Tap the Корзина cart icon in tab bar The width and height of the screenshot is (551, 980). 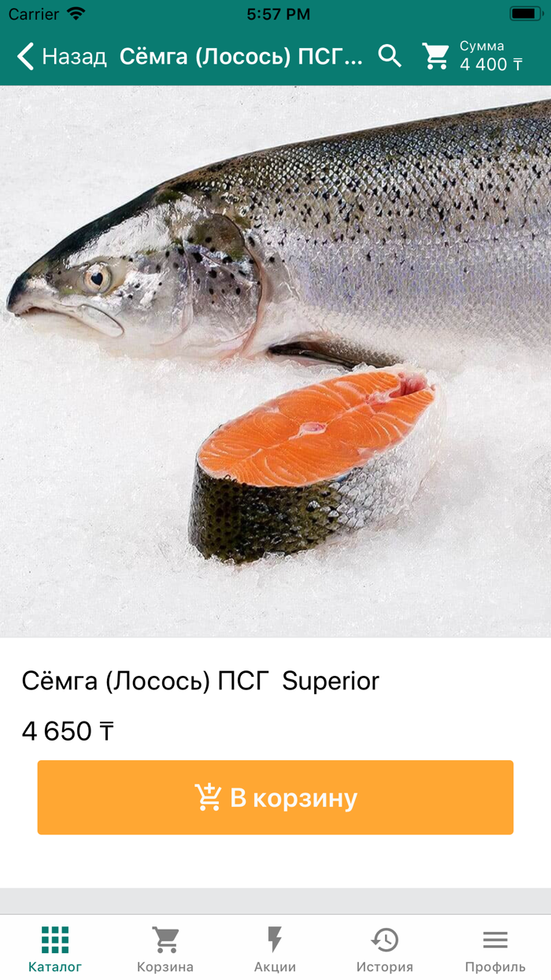165,940
